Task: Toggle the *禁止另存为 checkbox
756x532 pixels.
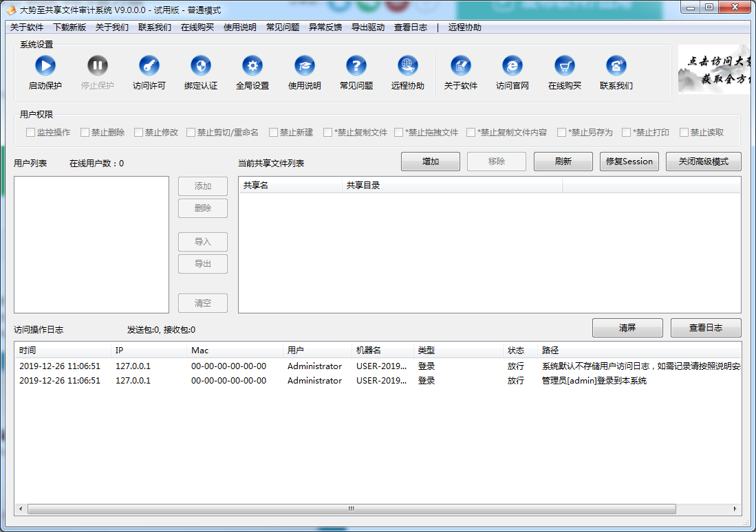Action: [x=562, y=133]
